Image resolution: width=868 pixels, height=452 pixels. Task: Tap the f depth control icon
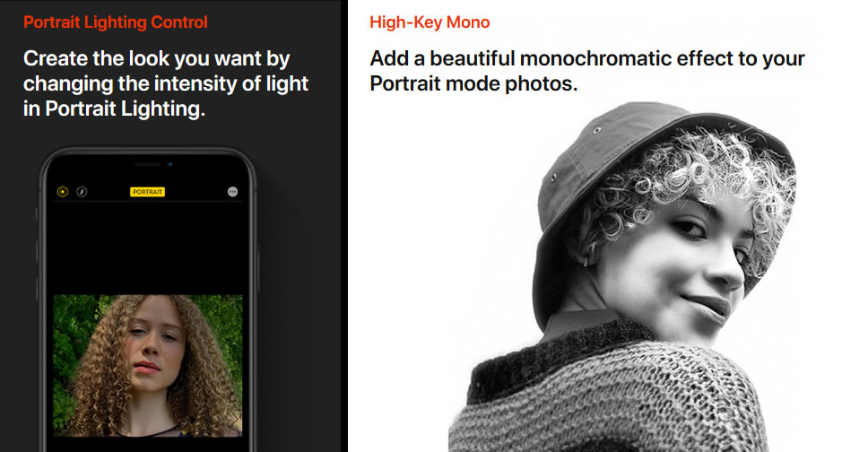pyautogui.click(x=82, y=192)
